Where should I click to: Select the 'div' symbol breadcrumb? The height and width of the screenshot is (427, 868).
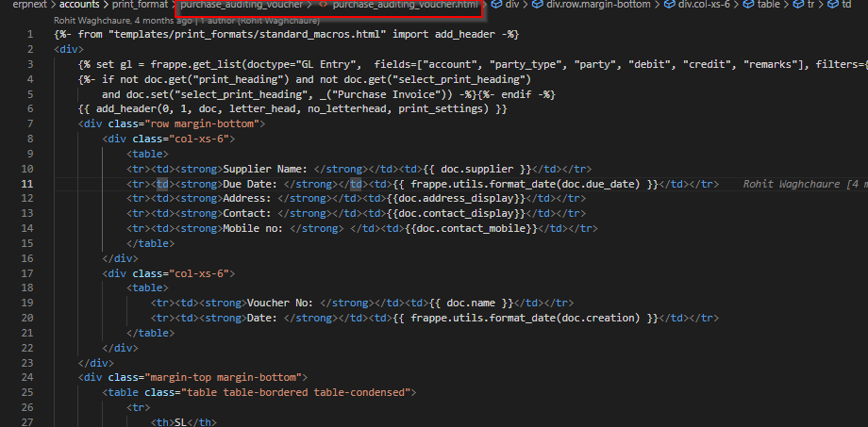coord(512,5)
